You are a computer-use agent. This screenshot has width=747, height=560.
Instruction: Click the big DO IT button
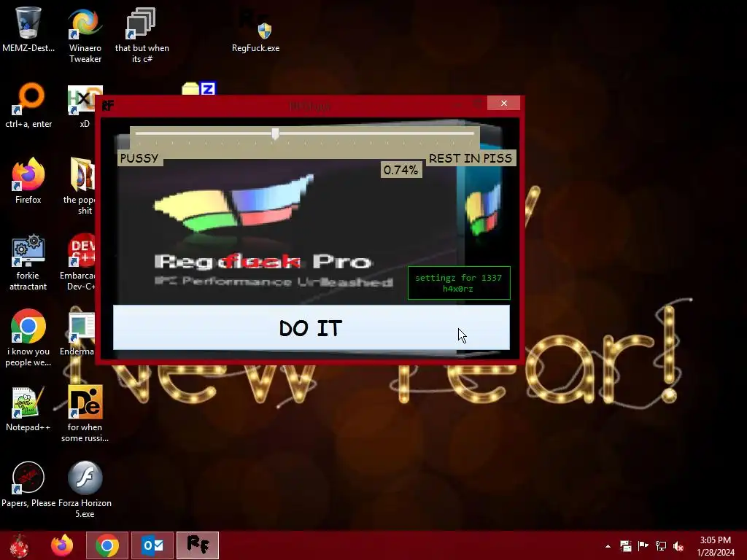(311, 327)
